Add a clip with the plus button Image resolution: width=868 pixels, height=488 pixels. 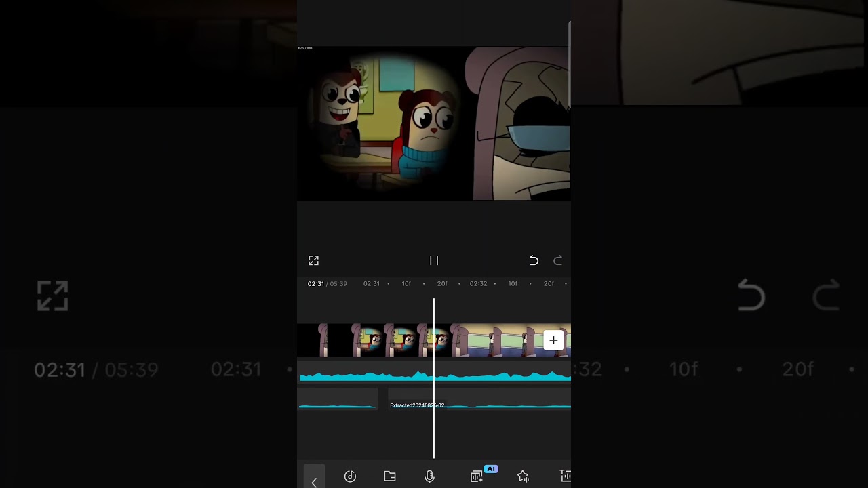tap(553, 340)
